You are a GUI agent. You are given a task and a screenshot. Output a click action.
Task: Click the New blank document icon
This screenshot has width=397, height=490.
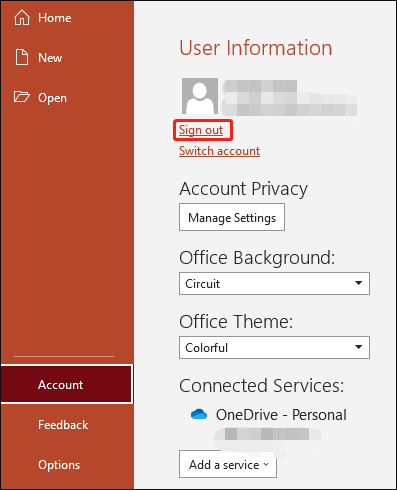point(22,57)
